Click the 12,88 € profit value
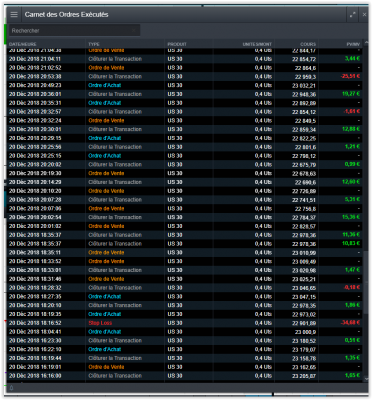 [x=351, y=129]
